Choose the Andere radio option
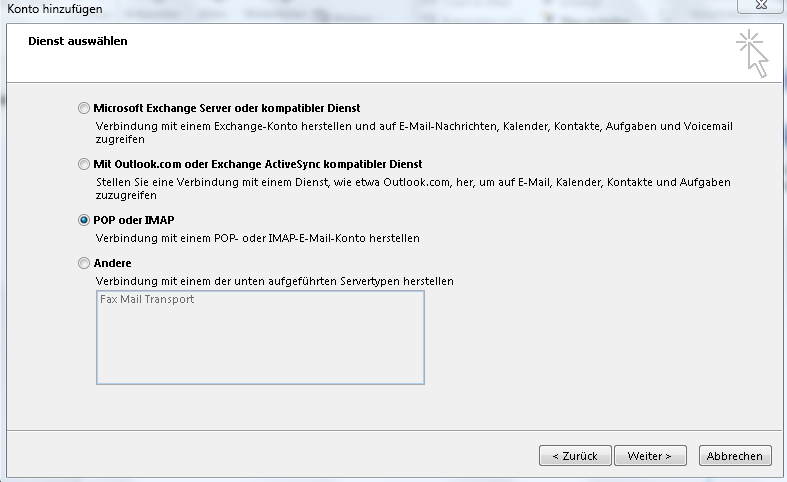Image resolution: width=787 pixels, height=482 pixels. (84, 263)
